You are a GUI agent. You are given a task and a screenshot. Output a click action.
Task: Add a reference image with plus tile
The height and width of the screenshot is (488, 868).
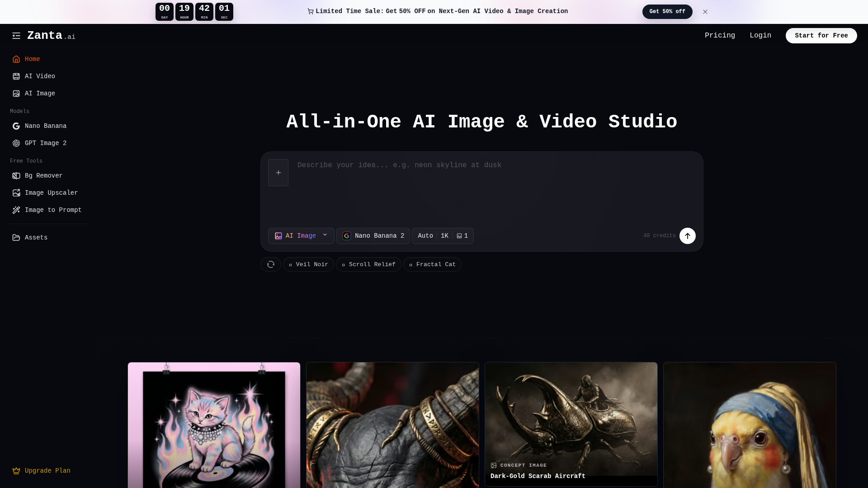[278, 173]
